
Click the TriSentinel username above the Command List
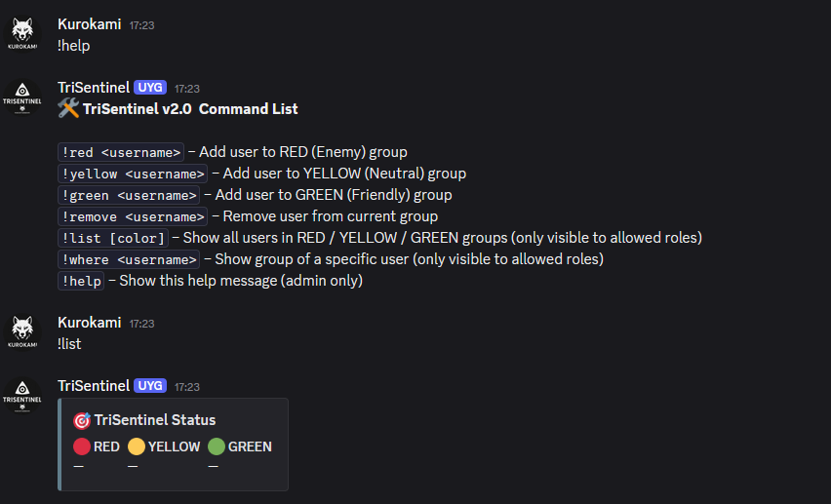(94, 88)
